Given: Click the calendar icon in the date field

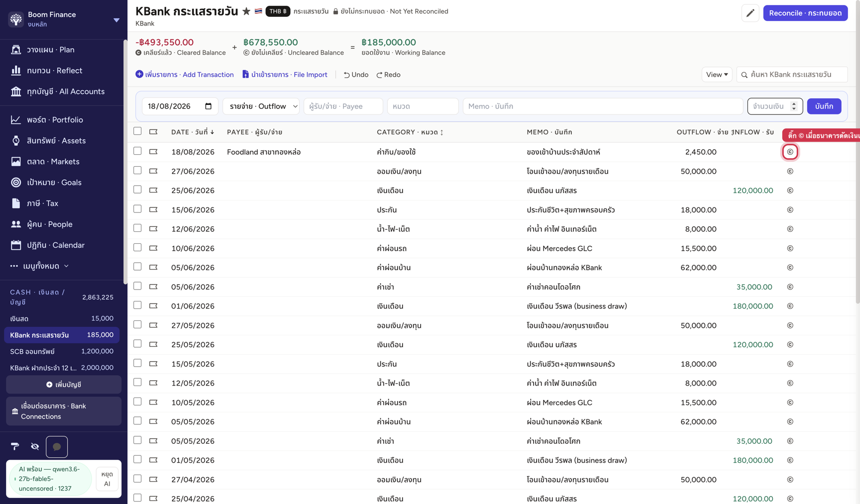Looking at the screenshot, I should click(x=208, y=106).
